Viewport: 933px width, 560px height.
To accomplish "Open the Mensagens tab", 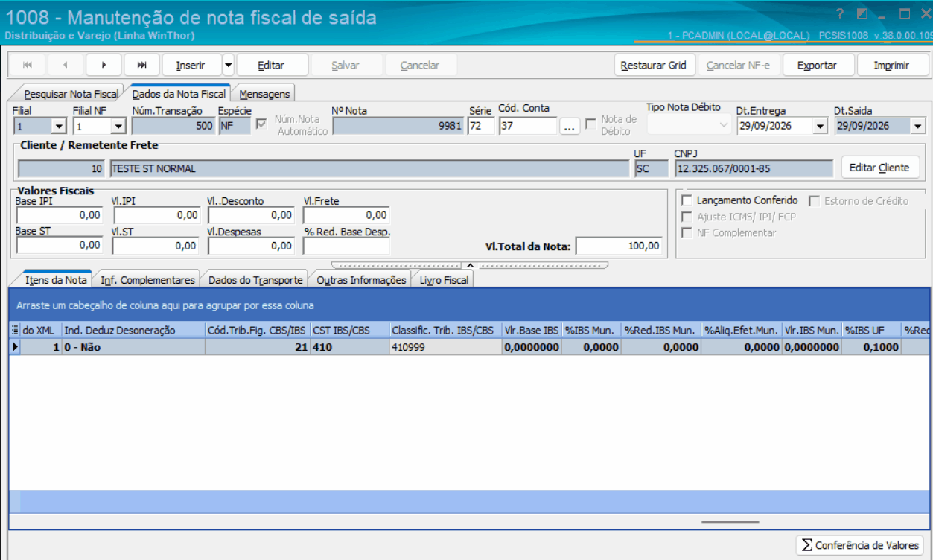I will tap(264, 94).
